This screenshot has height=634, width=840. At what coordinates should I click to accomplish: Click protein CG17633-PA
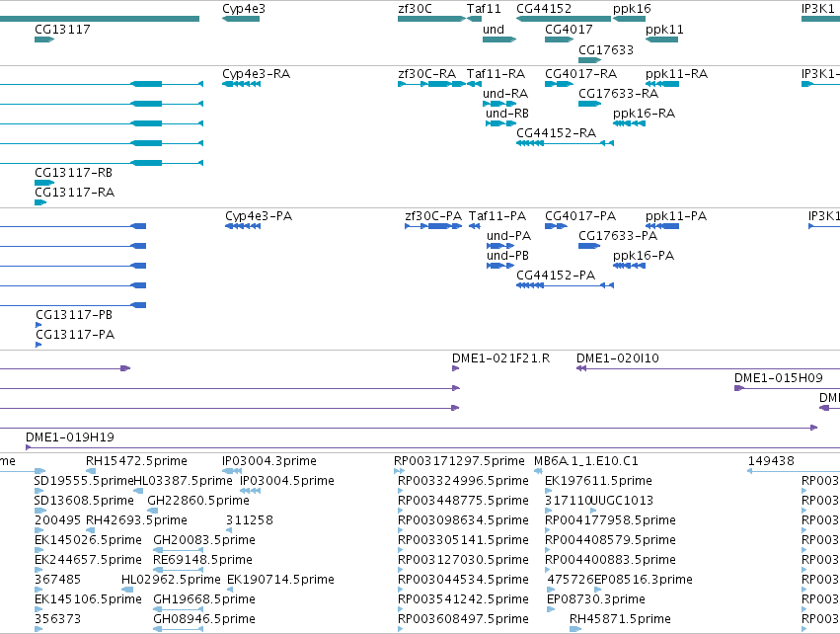coord(589,246)
